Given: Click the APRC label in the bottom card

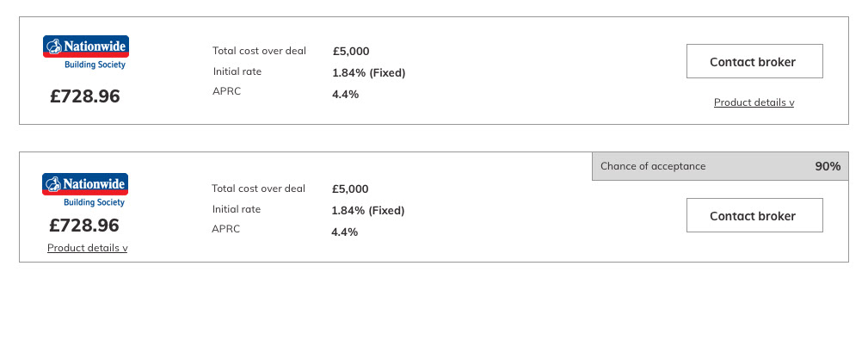Looking at the screenshot, I should point(226,229).
